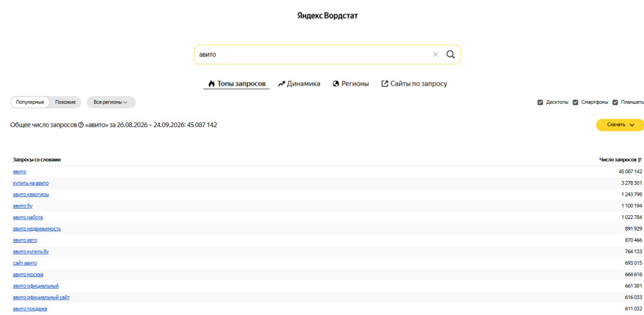Click the Число запросов column header

pos(618,160)
